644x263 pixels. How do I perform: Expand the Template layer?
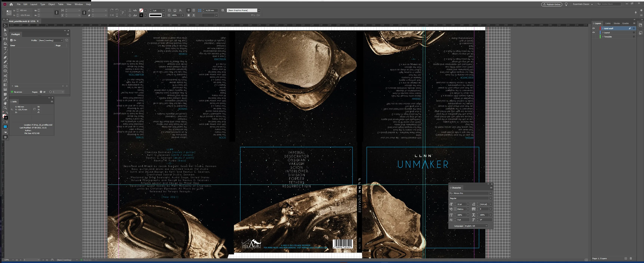603,37
